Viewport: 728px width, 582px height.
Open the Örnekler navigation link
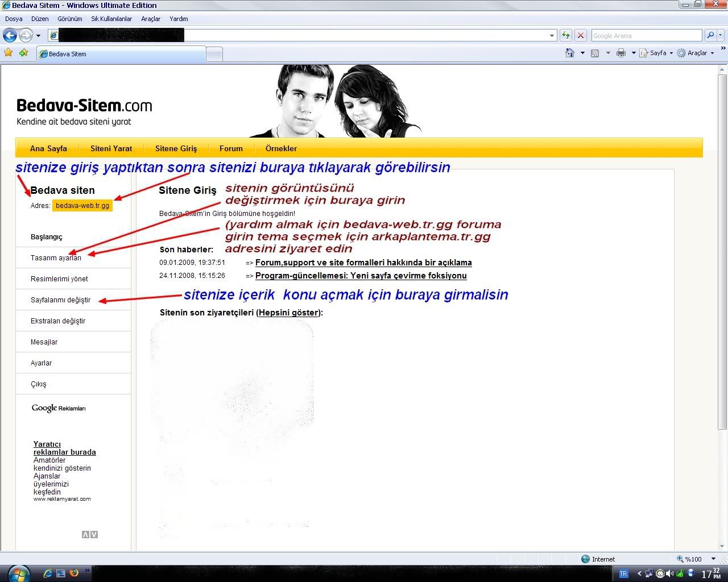pyautogui.click(x=281, y=148)
